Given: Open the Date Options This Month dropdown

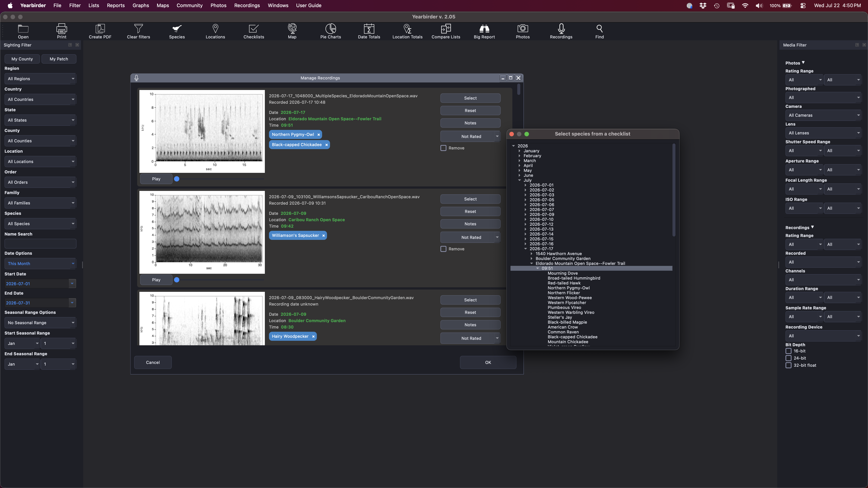Looking at the screenshot, I should (40, 264).
